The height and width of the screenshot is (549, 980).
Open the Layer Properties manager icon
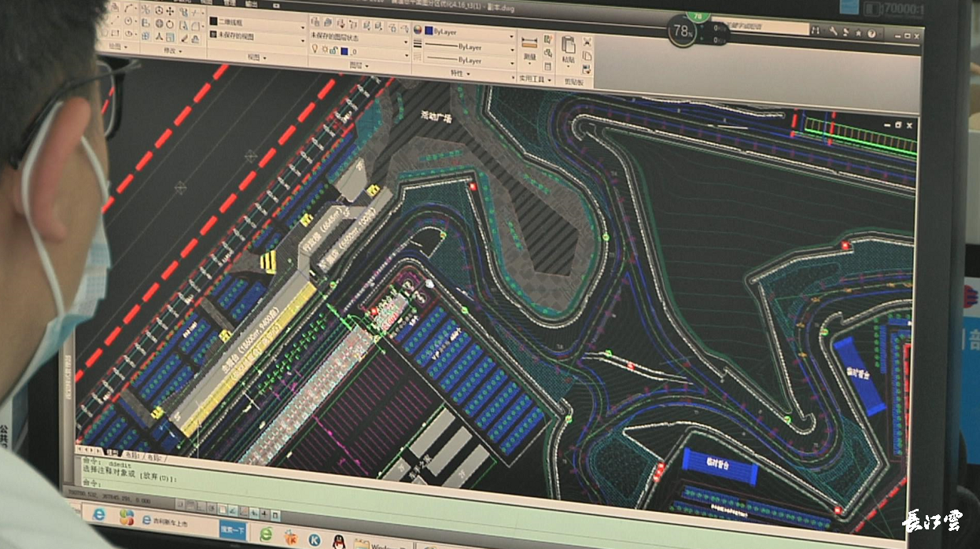315,23
